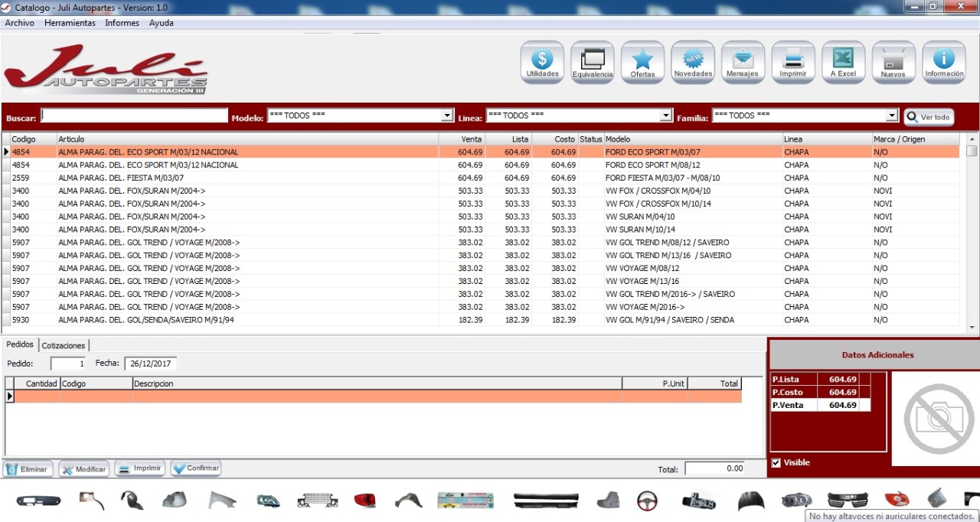Toggle the Visible checkbox
The height and width of the screenshot is (522, 980).
[776, 462]
